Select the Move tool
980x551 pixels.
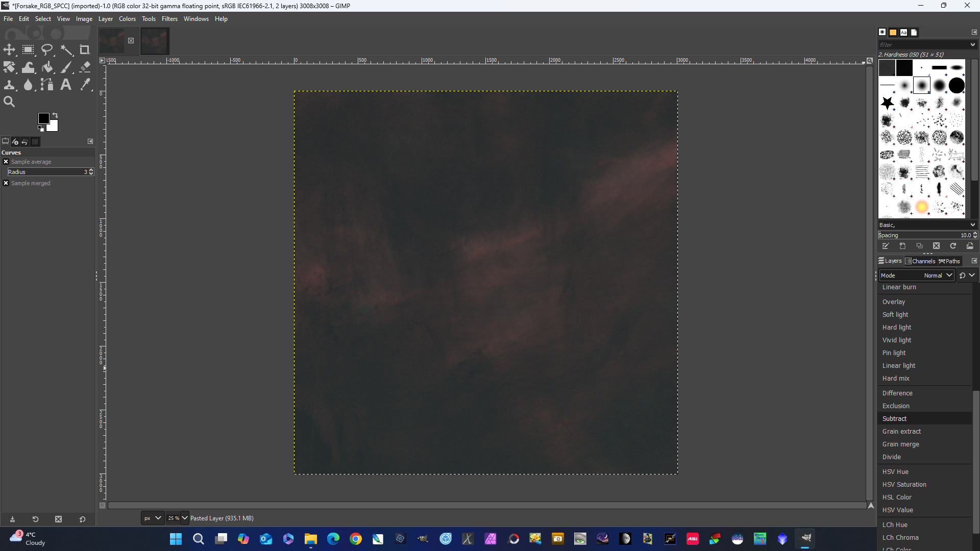pyautogui.click(x=9, y=49)
